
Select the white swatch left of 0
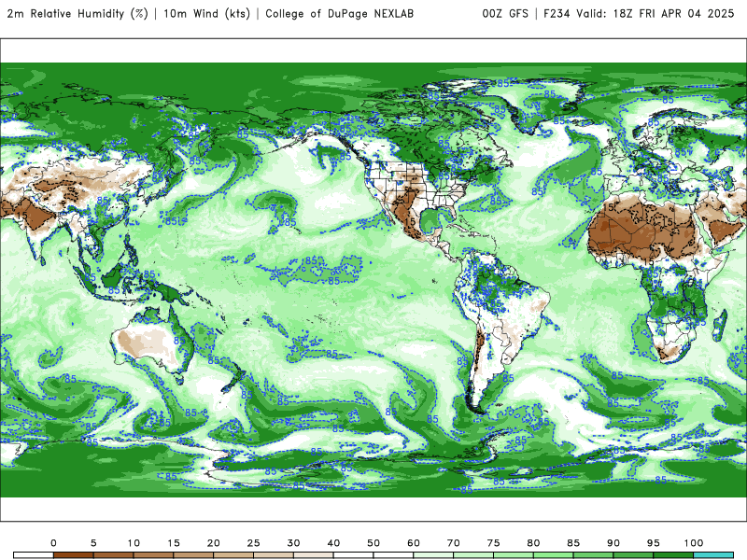click(34, 555)
